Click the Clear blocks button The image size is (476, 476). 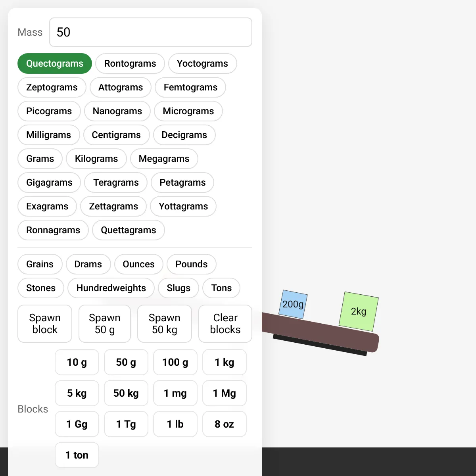[x=225, y=324]
